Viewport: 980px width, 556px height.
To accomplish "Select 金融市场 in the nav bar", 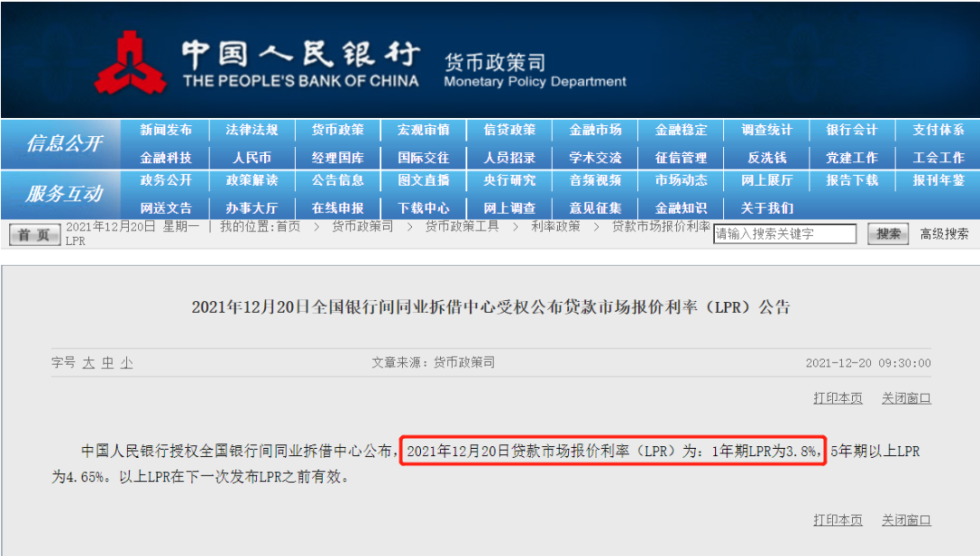I will pos(595,130).
